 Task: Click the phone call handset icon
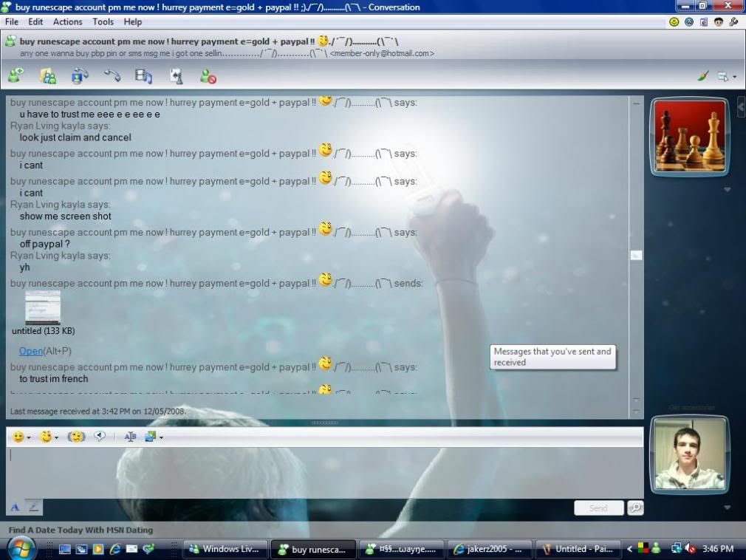pos(112,75)
